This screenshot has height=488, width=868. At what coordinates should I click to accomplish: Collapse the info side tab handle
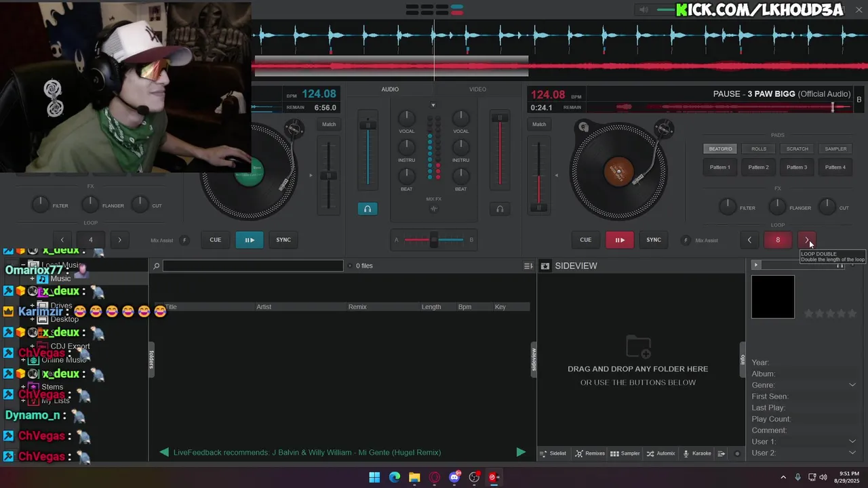743,359
